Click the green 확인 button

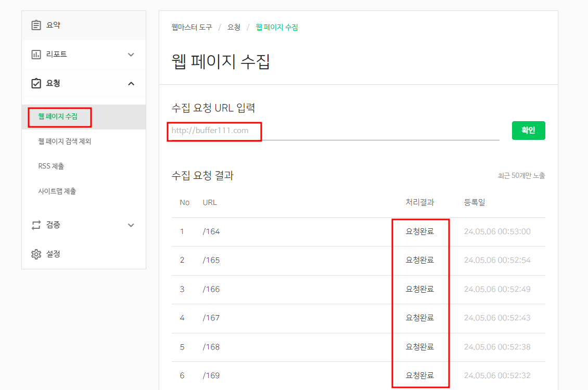(528, 130)
